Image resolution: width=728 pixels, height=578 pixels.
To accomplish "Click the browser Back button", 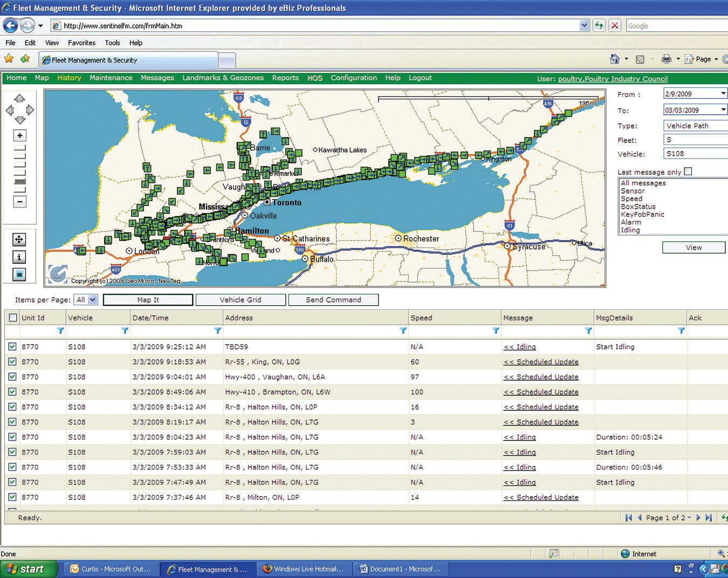I will 10,25.
